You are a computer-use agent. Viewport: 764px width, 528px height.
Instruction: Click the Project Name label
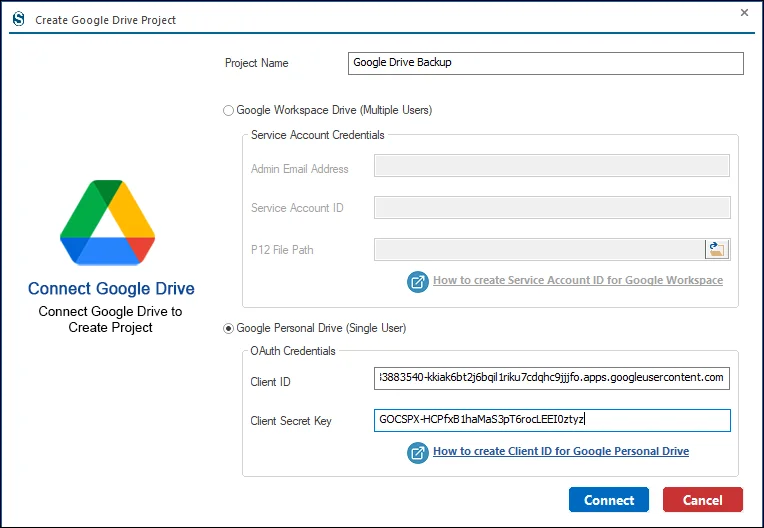[256, 63]
